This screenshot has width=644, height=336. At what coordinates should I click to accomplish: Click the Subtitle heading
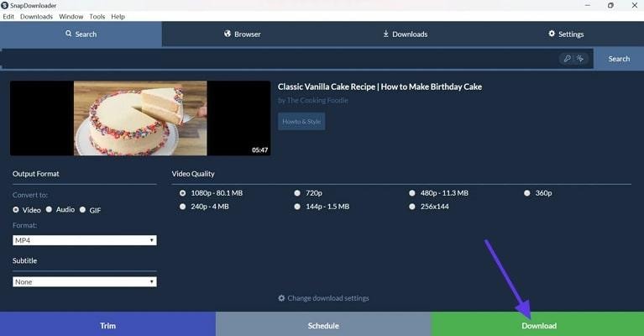click(x=24, y=261)
